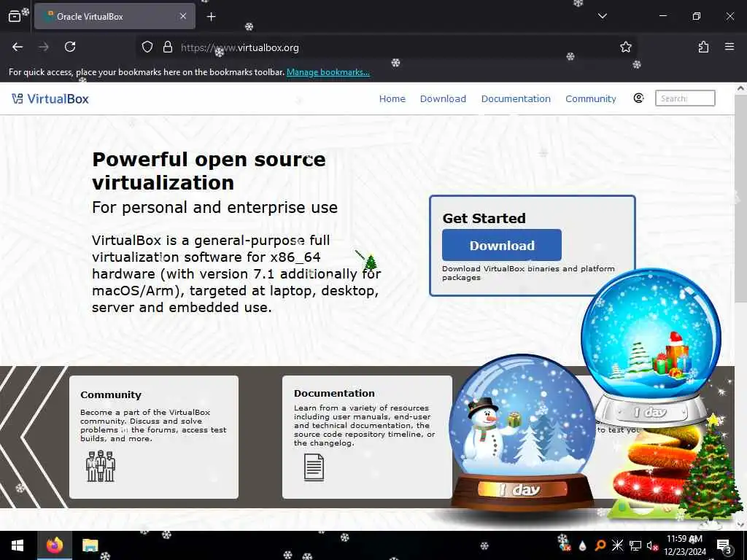
Task: Click into the site Search field
Action: point(685,98)
